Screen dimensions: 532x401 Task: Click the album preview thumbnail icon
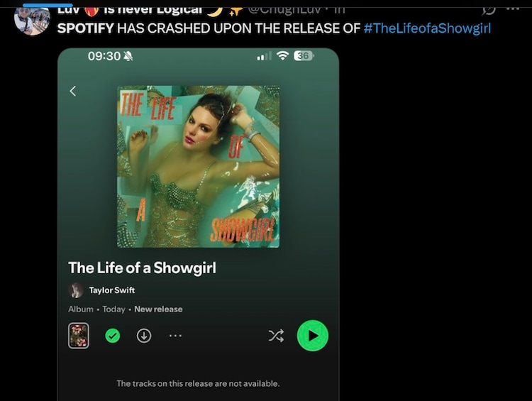79,336
